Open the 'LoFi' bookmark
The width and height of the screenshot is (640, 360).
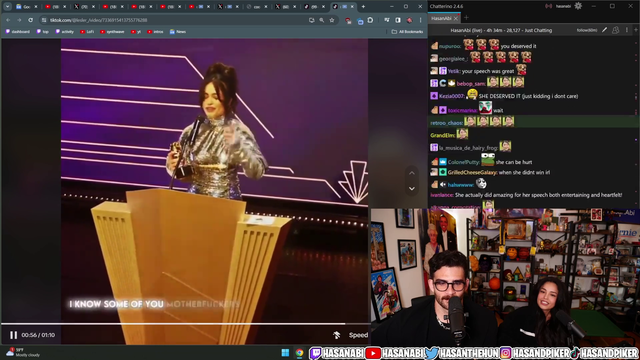point(87,31)
